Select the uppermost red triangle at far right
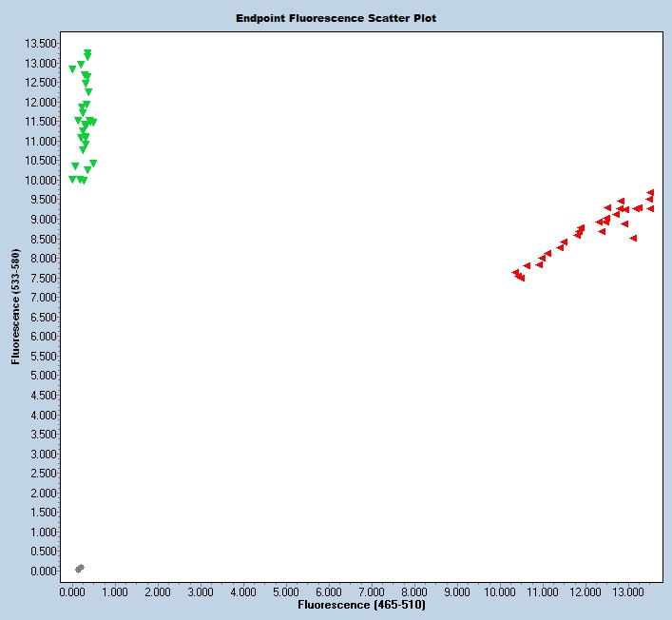This screenshot has height=620, width=672. (x=650, y=193)
